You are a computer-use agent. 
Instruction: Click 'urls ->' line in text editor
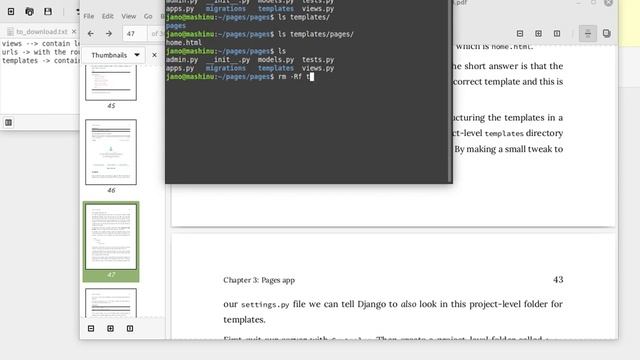point(41,52)
